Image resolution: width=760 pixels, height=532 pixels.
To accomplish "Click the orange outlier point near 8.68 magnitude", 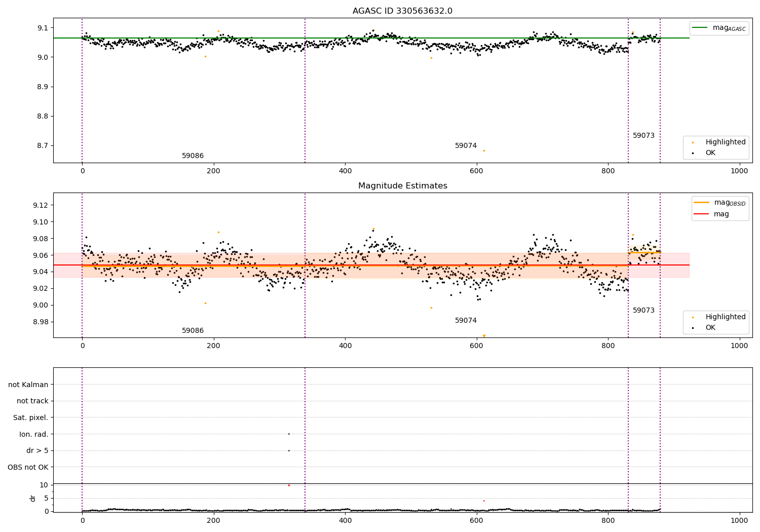I will (x=484, y=150).
